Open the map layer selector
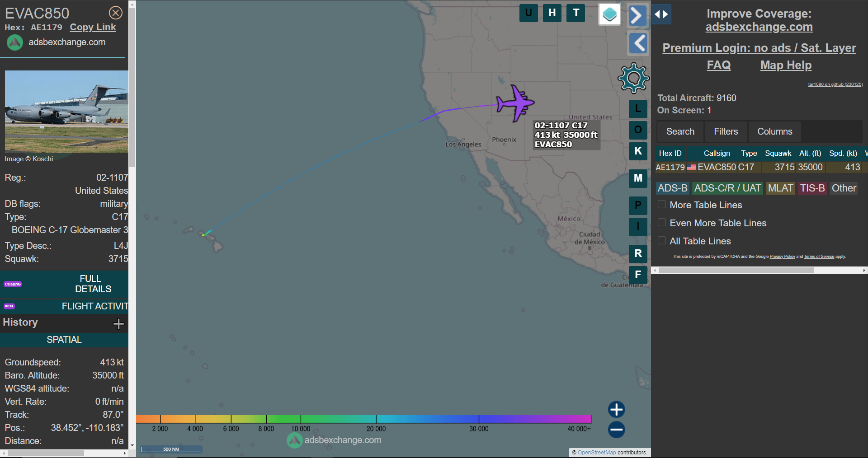The width and height of the screenshot is (868, 458). pyautogui.click(x=609, y=14)
